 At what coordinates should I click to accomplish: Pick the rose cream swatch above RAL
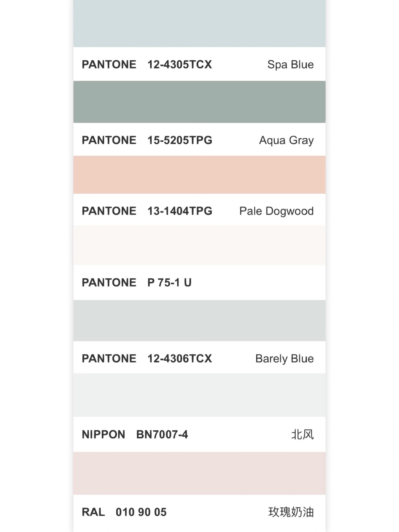[x=199, y=473]
